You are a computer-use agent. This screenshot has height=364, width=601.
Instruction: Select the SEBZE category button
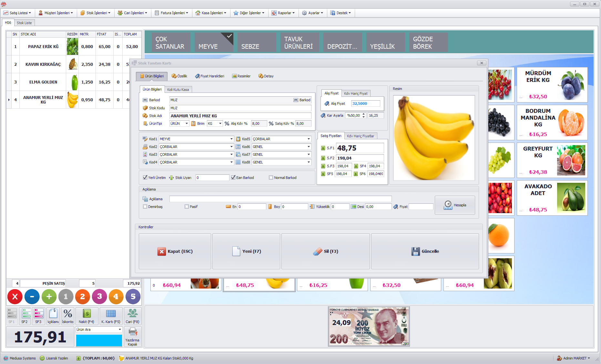tap(257, 42)
